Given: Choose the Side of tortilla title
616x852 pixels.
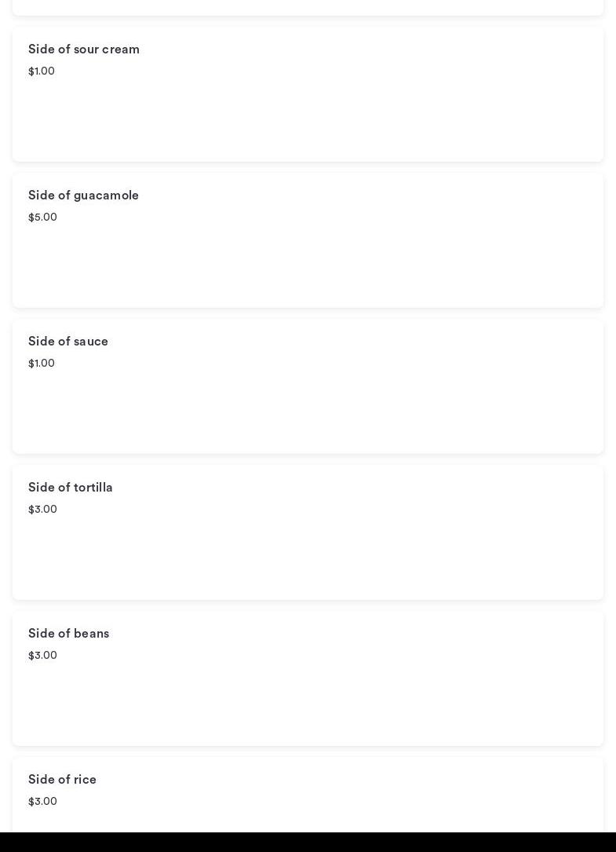Looking at the screenshot, I should pyautogui.click(x=71, y=488).
